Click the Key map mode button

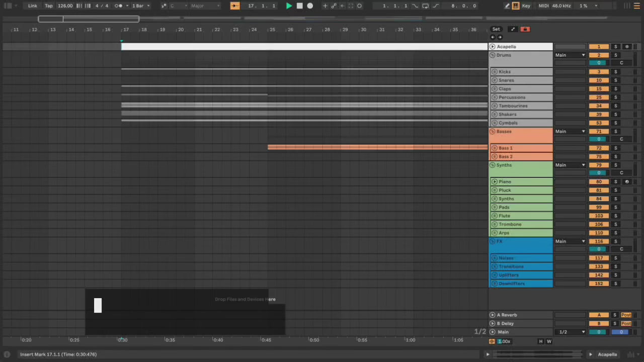pyautogui.click(x=526, y=6)
